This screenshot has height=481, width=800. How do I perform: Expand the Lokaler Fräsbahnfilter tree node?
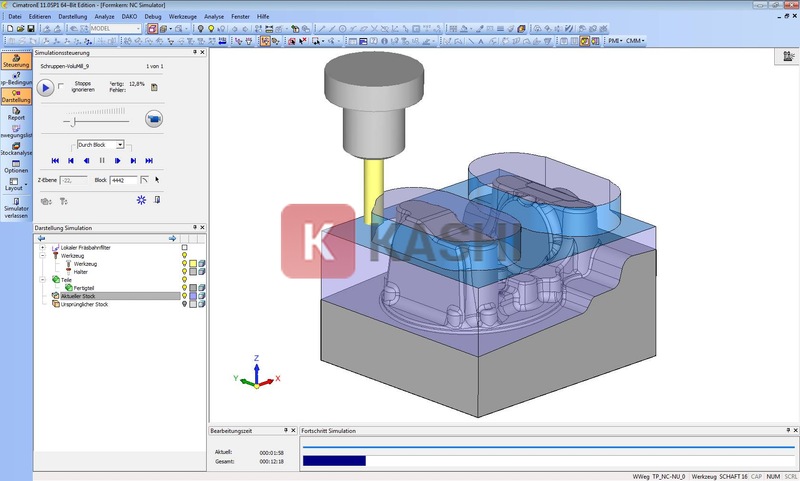[x=43, y=247]
